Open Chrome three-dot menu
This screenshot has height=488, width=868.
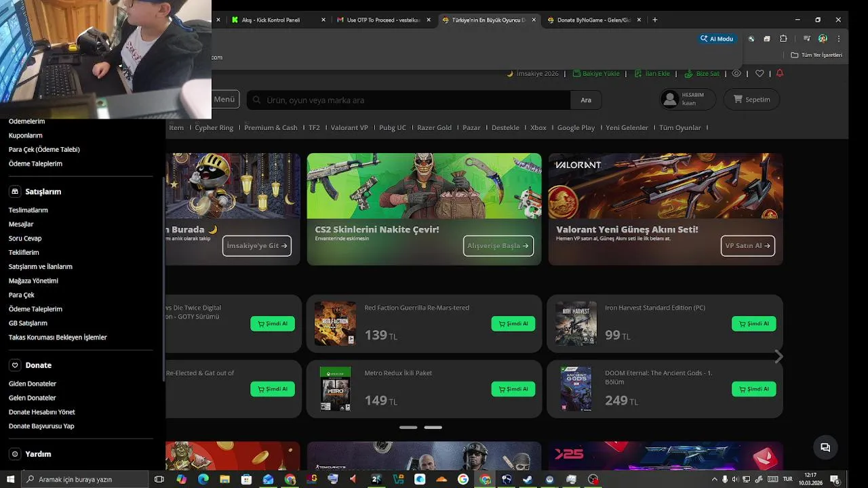click(839, 39)
